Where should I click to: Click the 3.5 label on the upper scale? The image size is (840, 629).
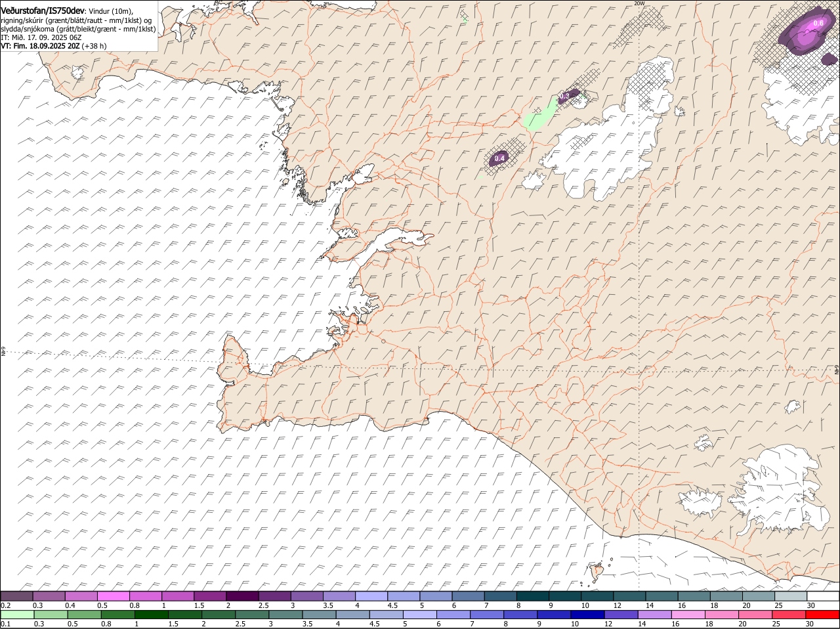tap(328, 605)
